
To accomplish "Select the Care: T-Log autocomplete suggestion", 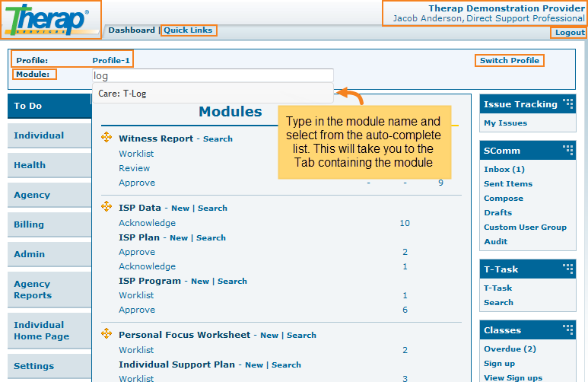I will 213,94.
